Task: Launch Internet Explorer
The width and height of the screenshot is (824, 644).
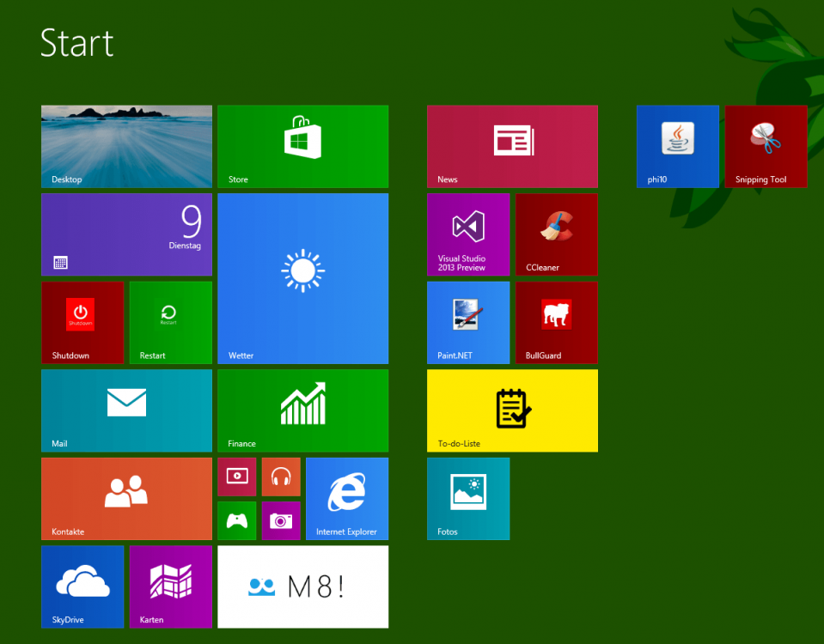Action: (347, 498)
